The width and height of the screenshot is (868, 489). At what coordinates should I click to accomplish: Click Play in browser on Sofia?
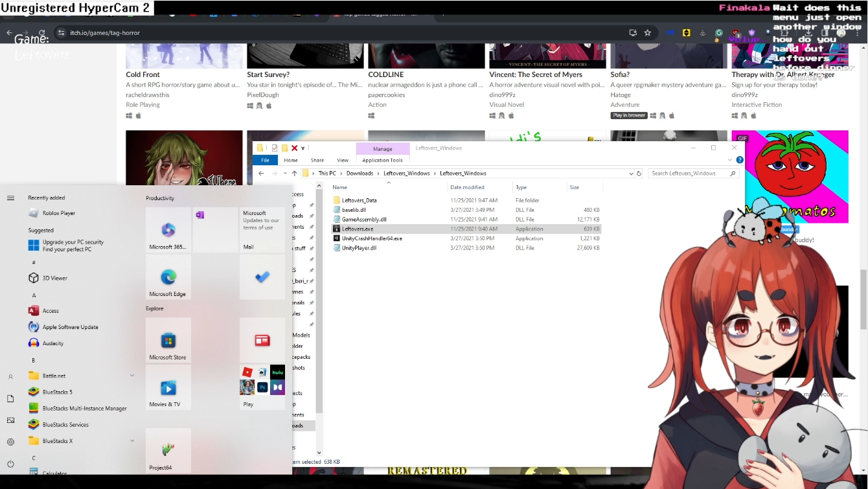(629, 115)
